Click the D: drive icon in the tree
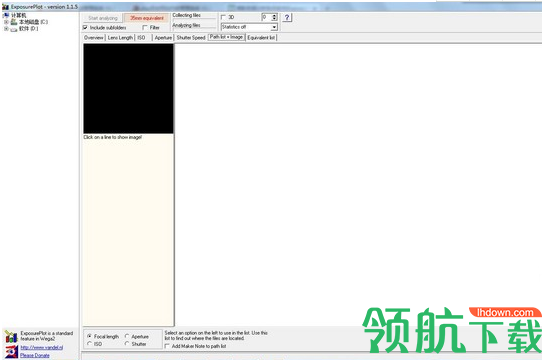This screenshot has height=360, width=542. pyautogui.click(x=14, y=29)
